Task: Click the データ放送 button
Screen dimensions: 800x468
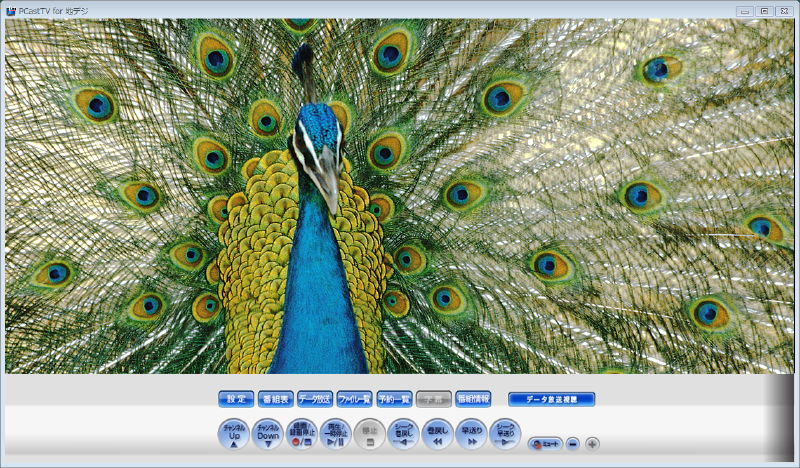Action: click(x=315, y=399)
